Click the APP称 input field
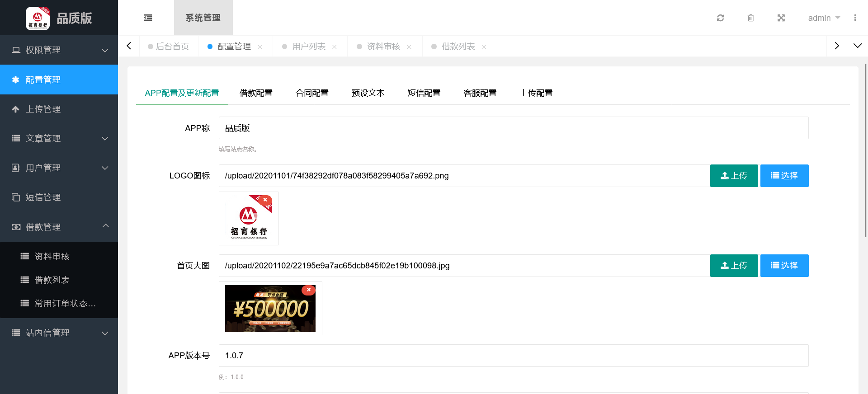This screenshot has height=394, width=868. (514, 128)
